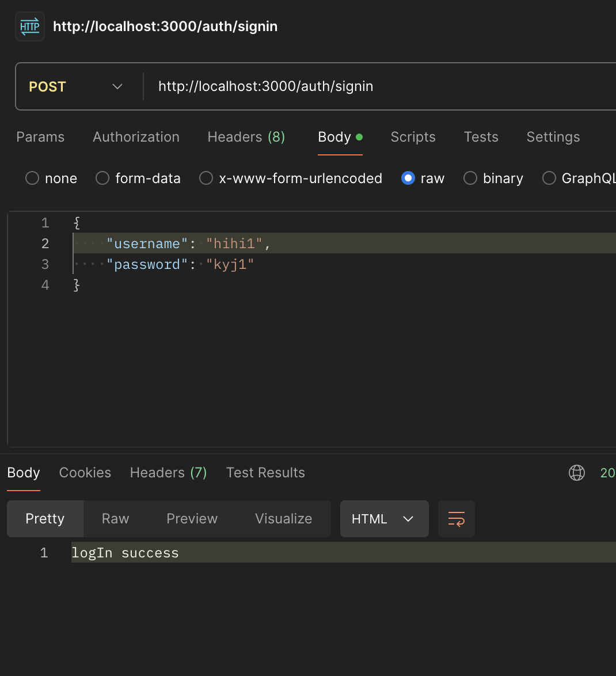Viewport: 616px width, 676px height.
Task: Open the Test Results tab
Action: [x=265, y=473]
